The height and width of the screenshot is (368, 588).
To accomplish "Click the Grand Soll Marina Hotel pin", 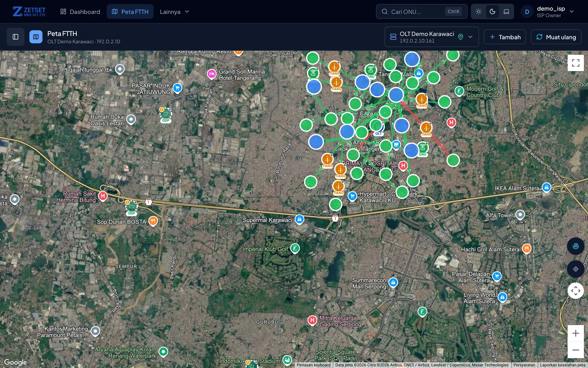I will point(211,74).
